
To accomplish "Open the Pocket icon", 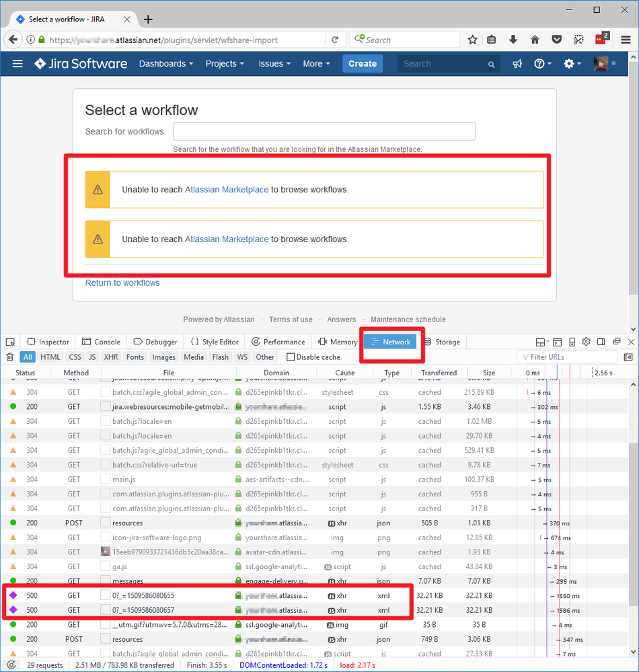I will point(557,40).
